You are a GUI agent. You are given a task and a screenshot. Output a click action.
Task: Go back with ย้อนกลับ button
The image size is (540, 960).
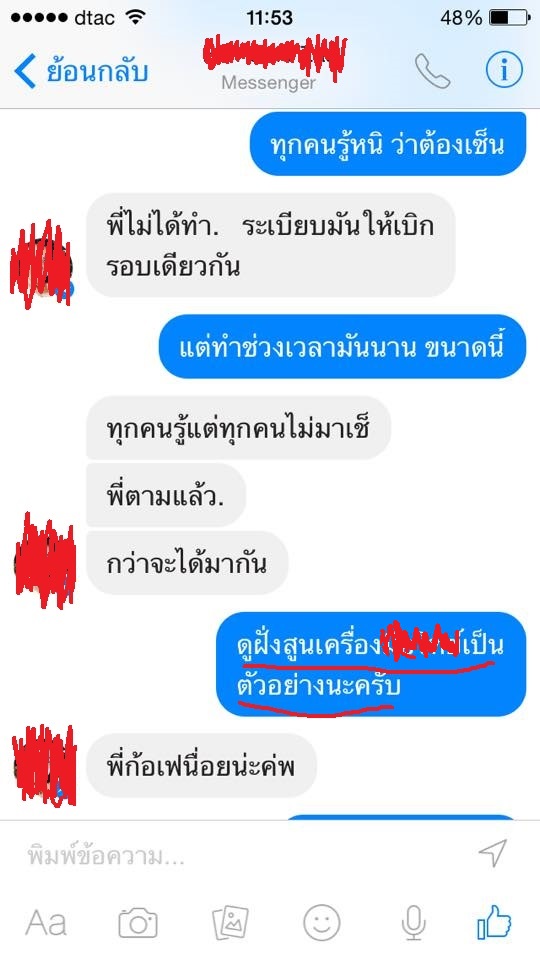[81, 71]
